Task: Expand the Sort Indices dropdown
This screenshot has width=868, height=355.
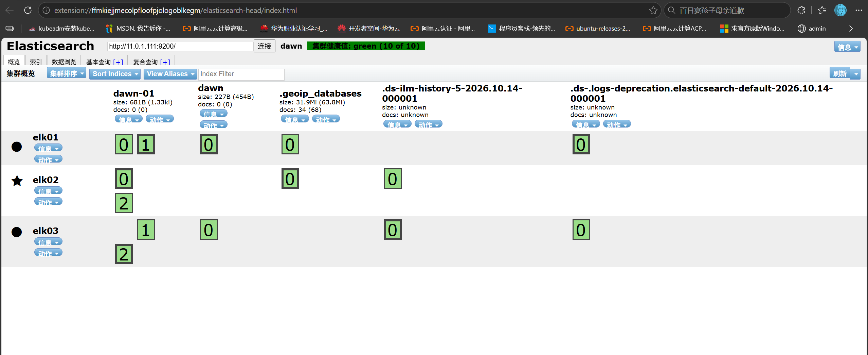Action: click(x=115, y=74)
